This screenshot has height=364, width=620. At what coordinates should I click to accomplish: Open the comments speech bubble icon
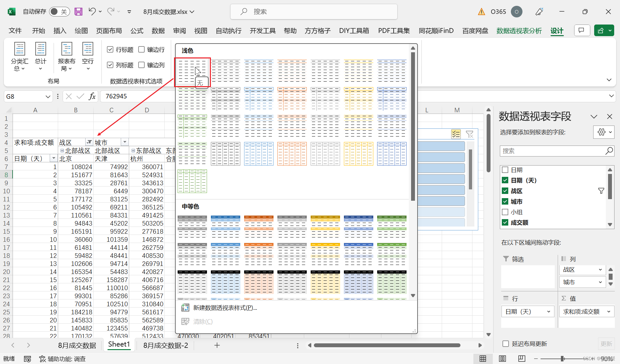click(582, 30)
